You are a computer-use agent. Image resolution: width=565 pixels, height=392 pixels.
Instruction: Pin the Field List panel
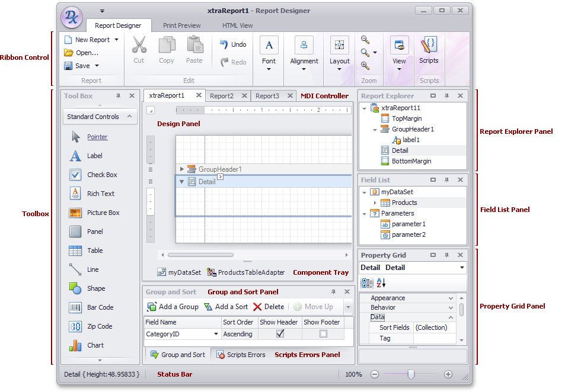pos(446,179)
